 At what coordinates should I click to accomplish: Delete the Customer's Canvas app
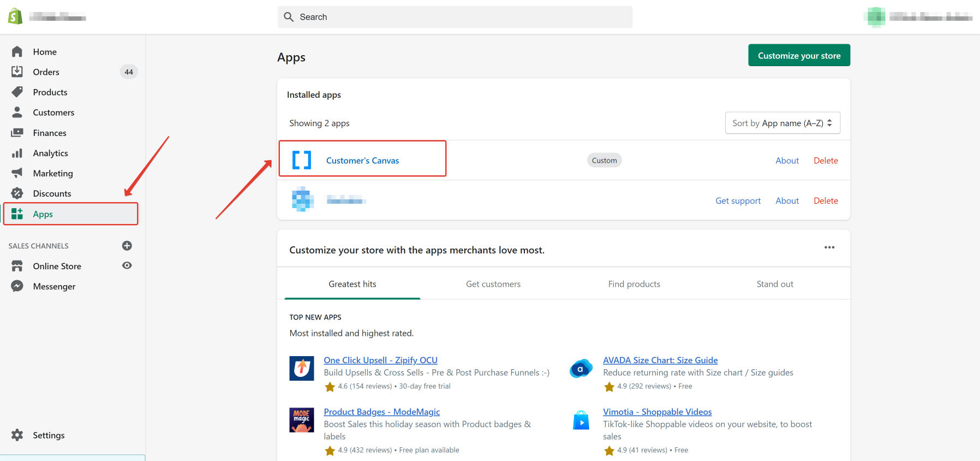tap(826, 161)
